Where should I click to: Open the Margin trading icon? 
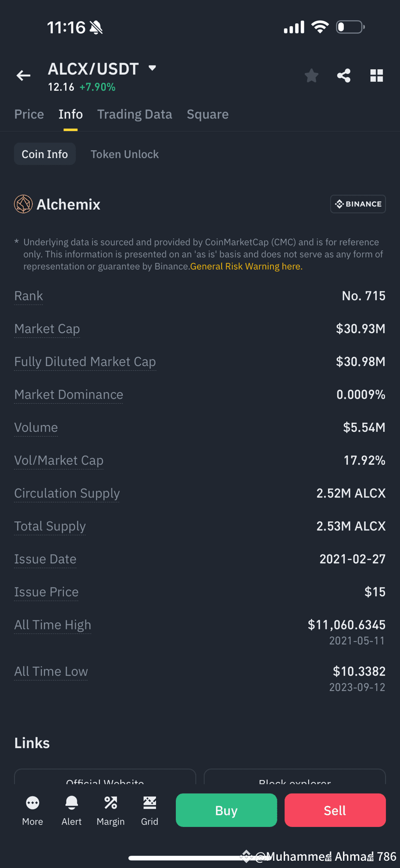point(111,810)
